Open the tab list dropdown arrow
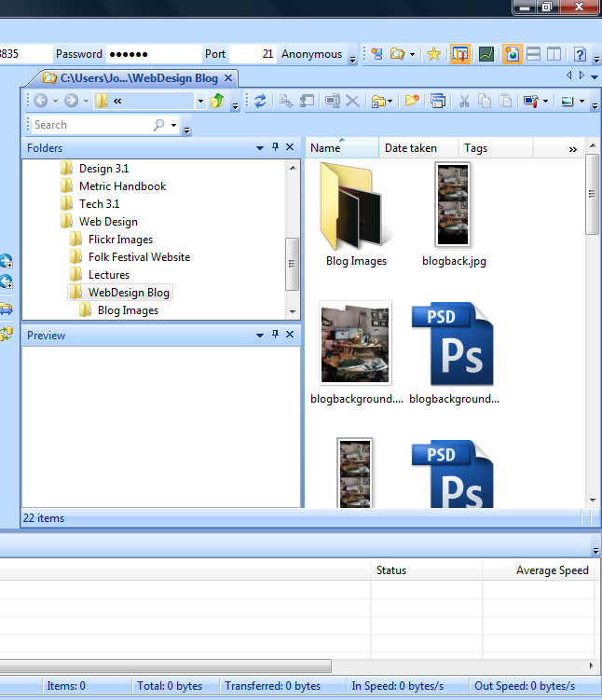The width and height of the screenshot is (602, 700). tap(595, 76)
